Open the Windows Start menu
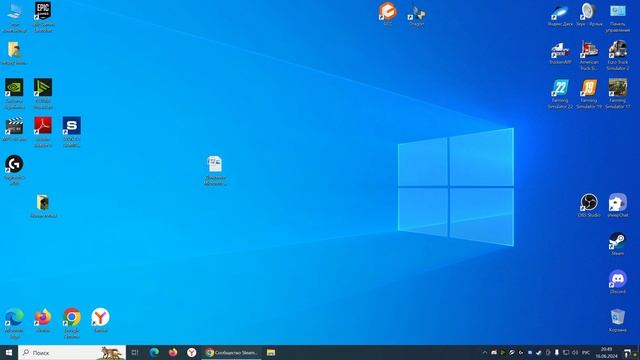Screen dimensions: 640x360 point(9,352)
